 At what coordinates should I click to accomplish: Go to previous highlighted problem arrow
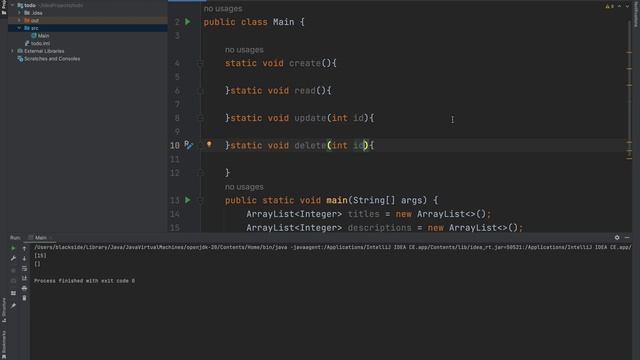619,6
